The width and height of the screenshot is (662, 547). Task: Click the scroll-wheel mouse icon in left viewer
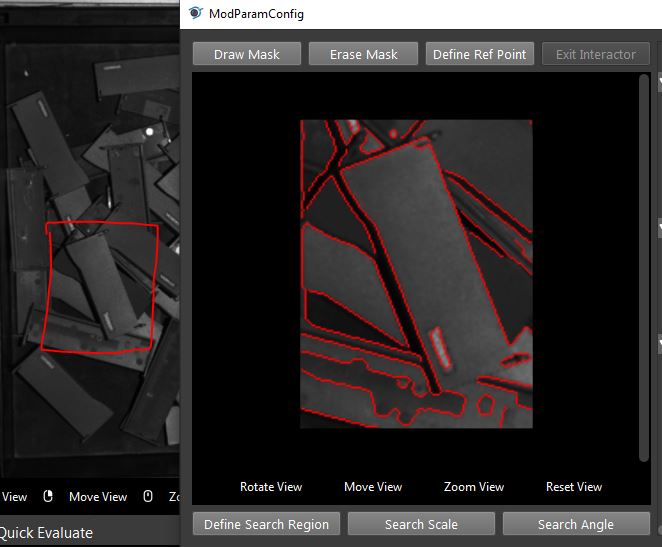pos(148,496)
